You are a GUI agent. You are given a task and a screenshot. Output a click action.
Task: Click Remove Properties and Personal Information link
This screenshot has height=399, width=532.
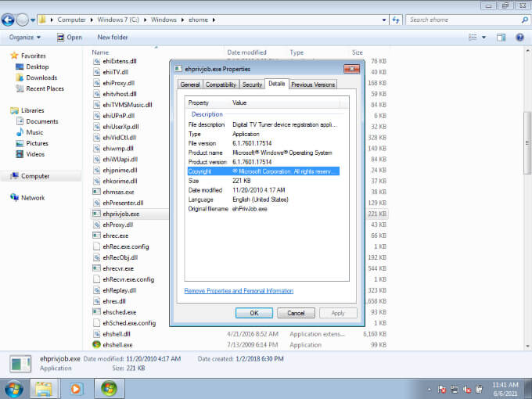(239, 291)
